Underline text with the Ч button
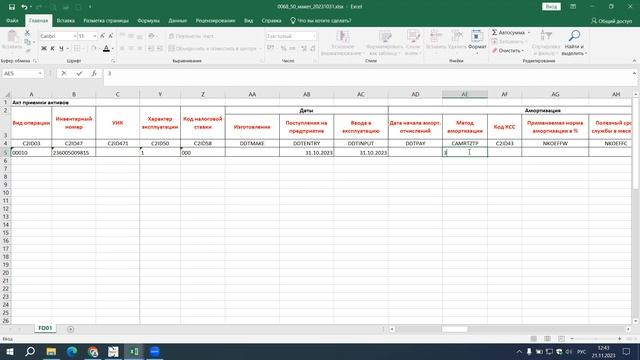 point(61,49)
